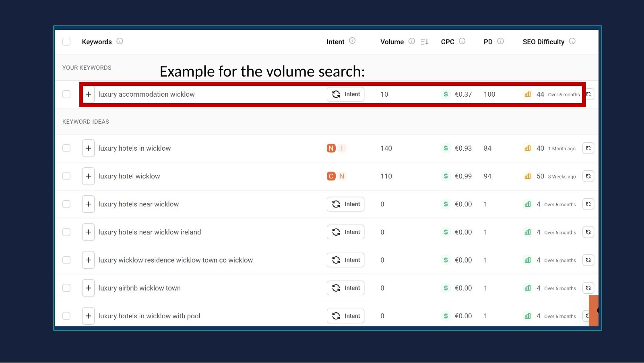Image resolution: width=644 pixels, height=363 pixels.
Task: Refresh difficulty for luxury hotels near wicklow ireland
Action: (x=588, y=232)
